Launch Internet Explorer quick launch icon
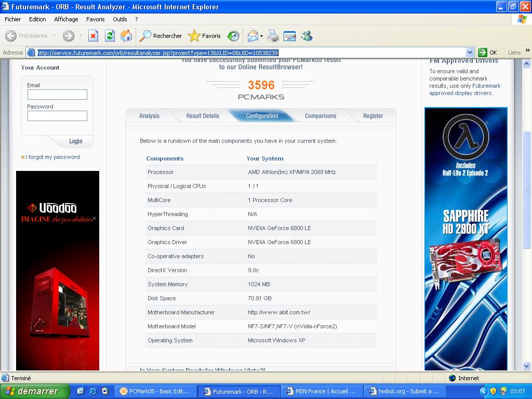This screenshot has width=532, height=399. (x=92, y=391)
